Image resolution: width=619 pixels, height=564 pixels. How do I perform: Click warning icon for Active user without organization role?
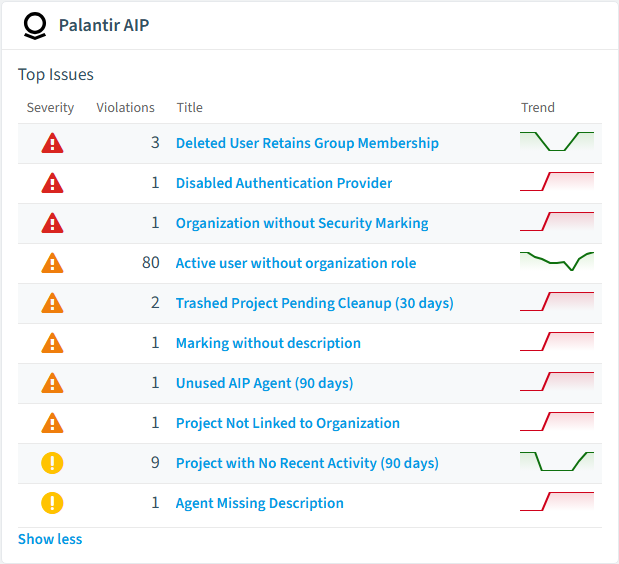click(53, 263)
